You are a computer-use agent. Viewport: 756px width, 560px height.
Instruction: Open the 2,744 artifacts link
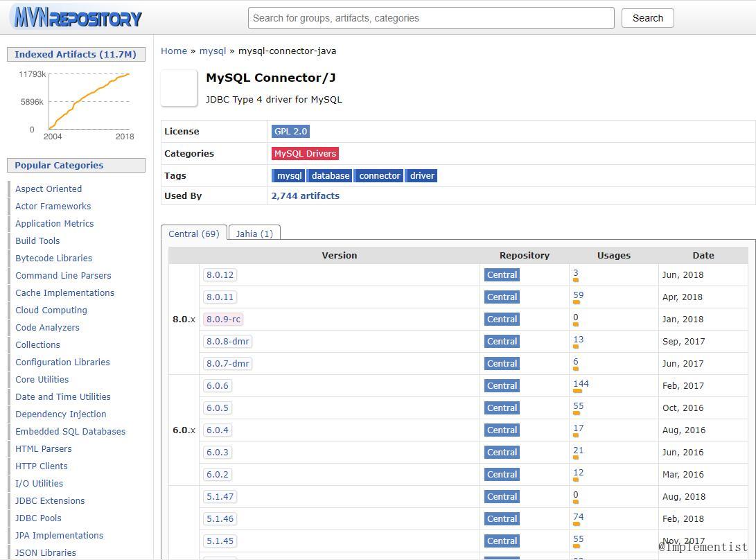(305, 196)
